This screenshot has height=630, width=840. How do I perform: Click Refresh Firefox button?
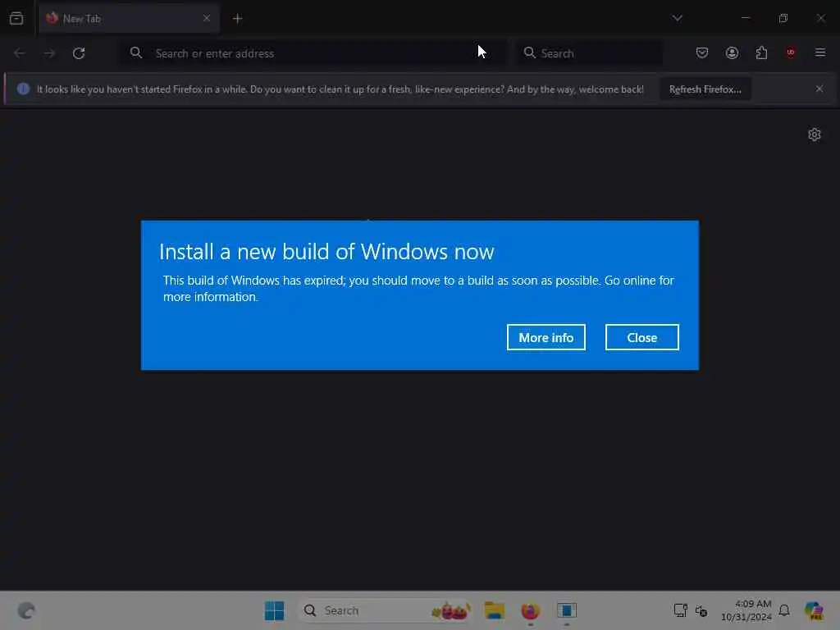(x=705, y=89)
